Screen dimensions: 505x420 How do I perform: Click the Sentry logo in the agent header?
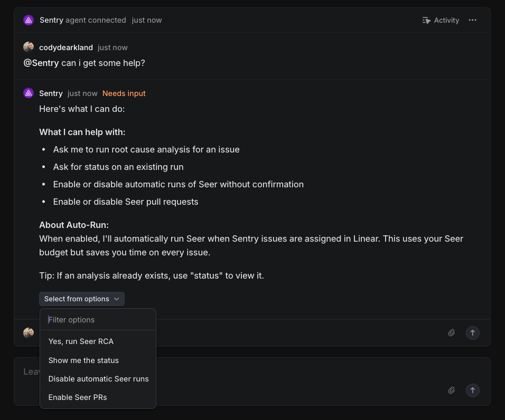(29, 20)
